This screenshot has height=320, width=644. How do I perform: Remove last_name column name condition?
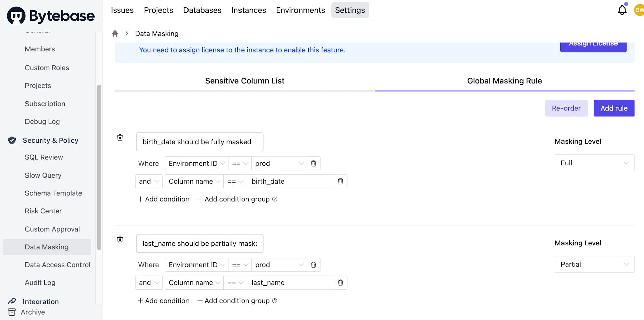coord(341,283)
